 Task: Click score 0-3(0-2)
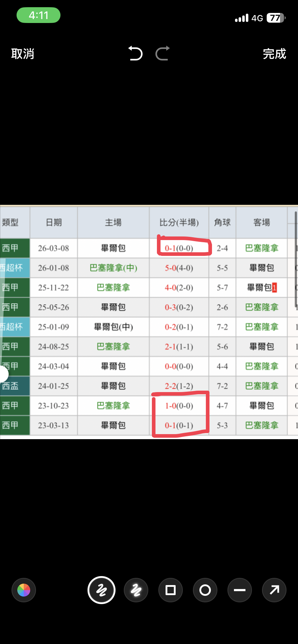tap(179, 308)
